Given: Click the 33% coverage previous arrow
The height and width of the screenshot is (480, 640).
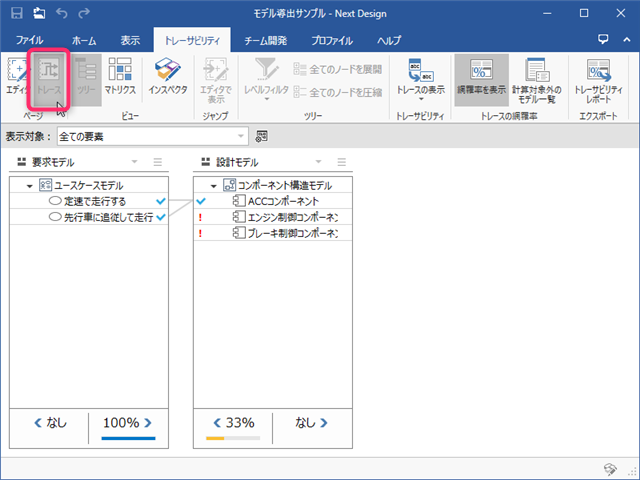Looking at the screenshot, I should tap(214, 423).
